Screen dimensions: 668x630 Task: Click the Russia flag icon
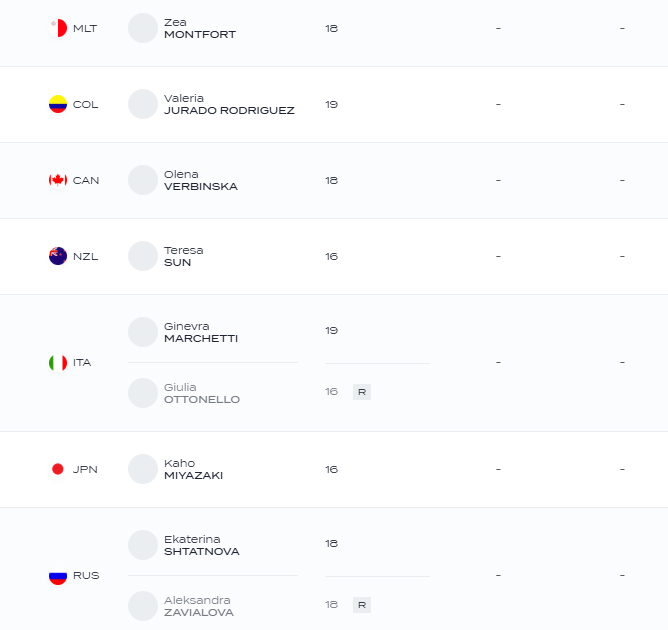click(58, 576)
